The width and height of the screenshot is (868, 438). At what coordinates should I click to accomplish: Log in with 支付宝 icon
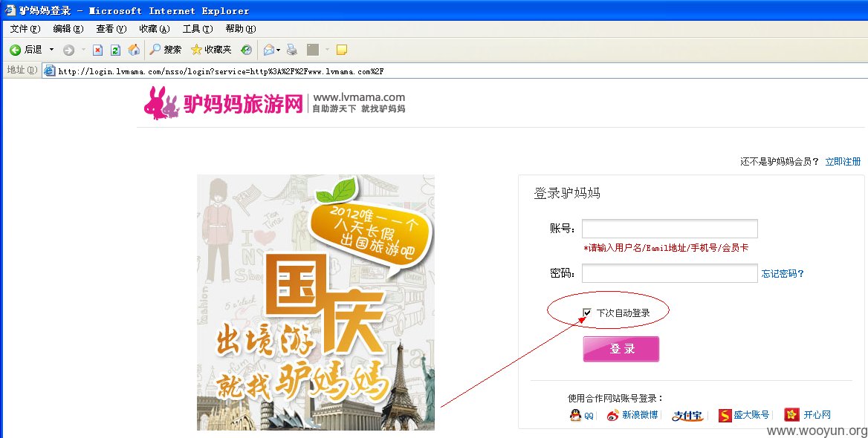(x=687, y=415)
